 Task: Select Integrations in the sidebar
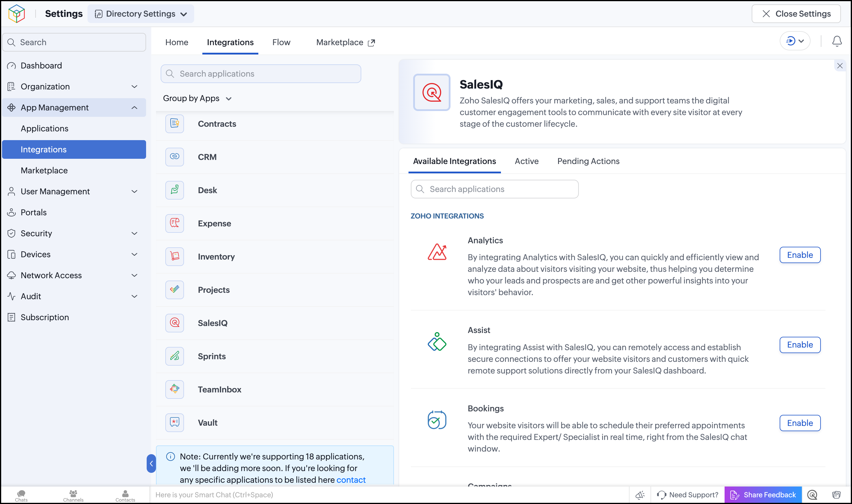(x=74, y=149)
